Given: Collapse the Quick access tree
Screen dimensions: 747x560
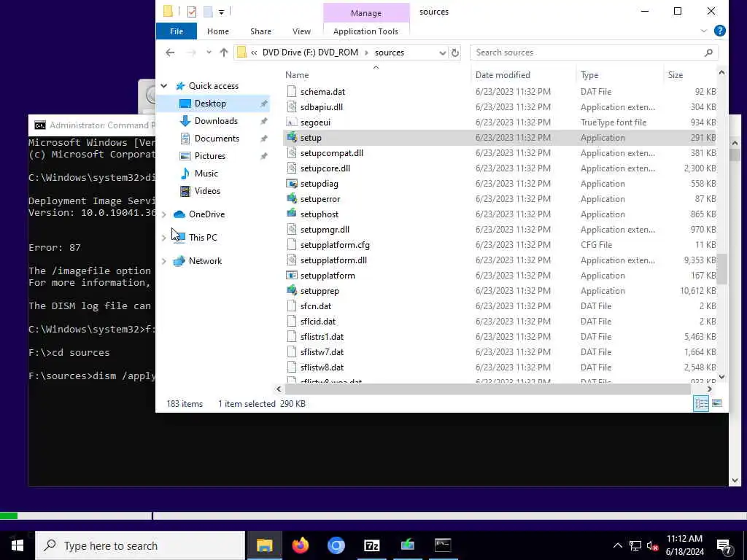Looking at the screenshot, I should pyautogui.click(x=164, y=86).
